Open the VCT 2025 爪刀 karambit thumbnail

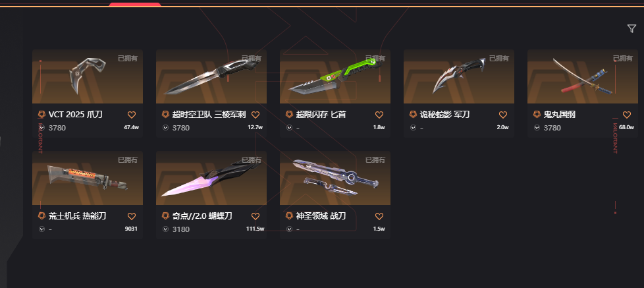88,76
